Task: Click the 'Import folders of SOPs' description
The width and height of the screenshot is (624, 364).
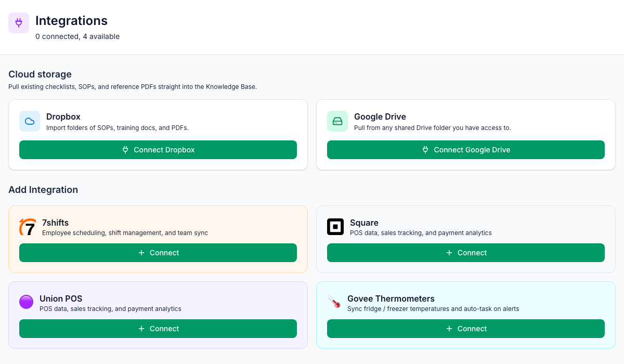Action: (x=118, y=128)
